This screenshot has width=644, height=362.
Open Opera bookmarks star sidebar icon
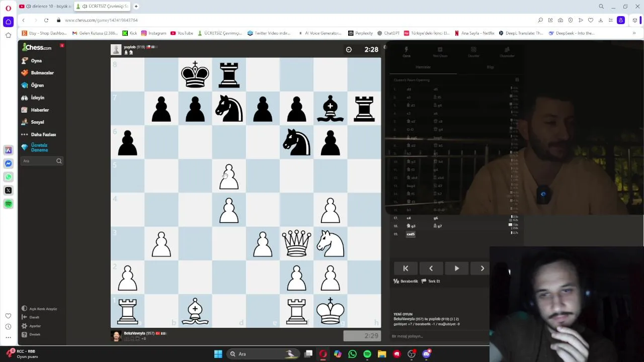point(8,35)
